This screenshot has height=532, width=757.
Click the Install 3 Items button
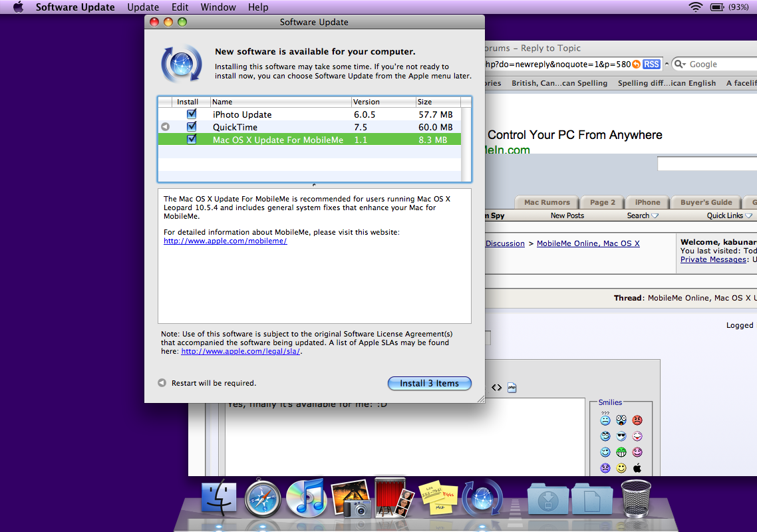[429, 383]
